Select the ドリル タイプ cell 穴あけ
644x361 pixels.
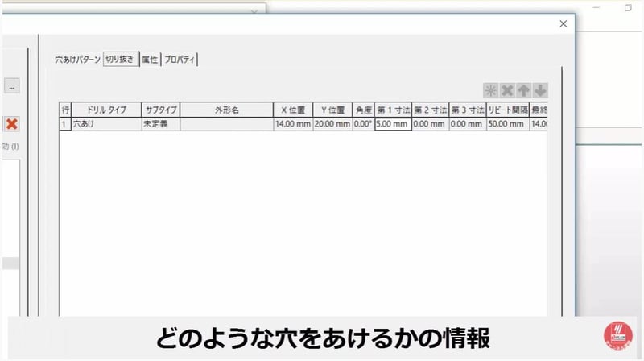[x=106, y=124]
